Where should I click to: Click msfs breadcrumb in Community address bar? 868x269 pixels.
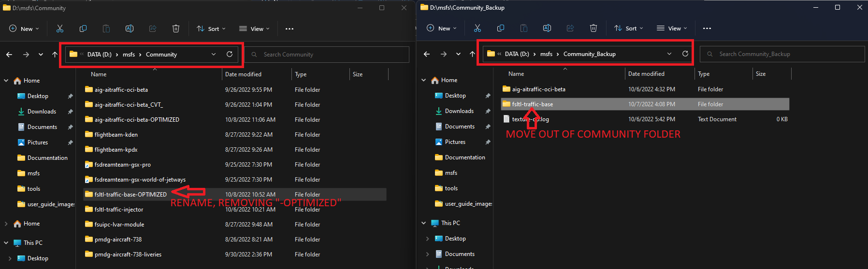129,55
